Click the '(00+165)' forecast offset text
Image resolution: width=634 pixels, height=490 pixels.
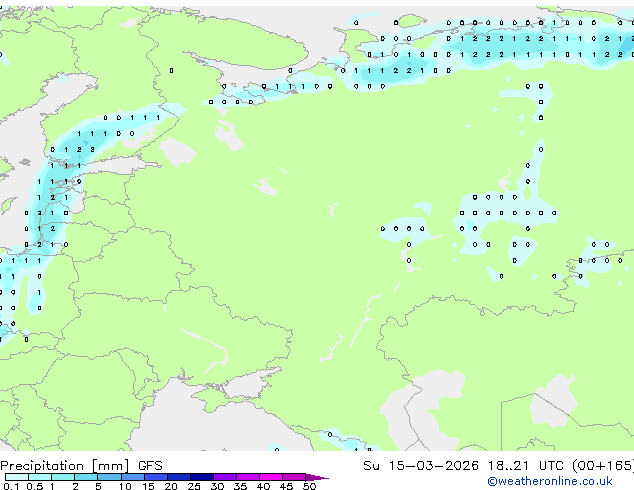603,466
